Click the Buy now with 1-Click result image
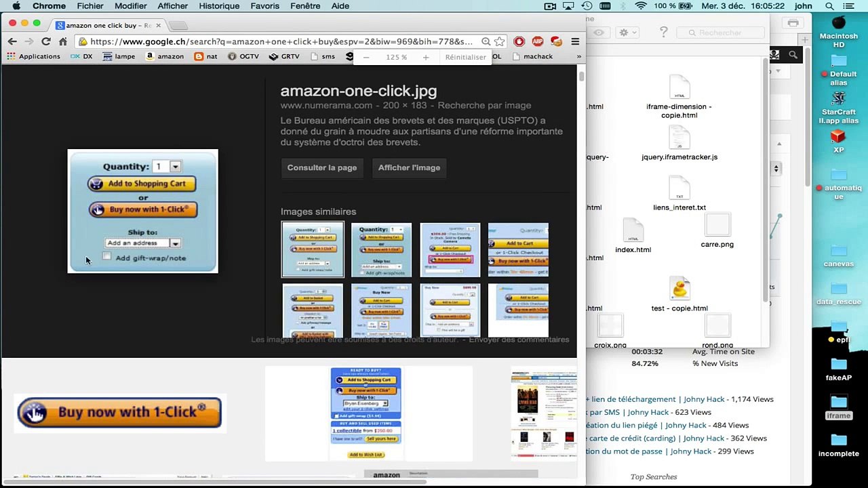The width and height of the screenshot is (868, 488). (x=119, y=413)
